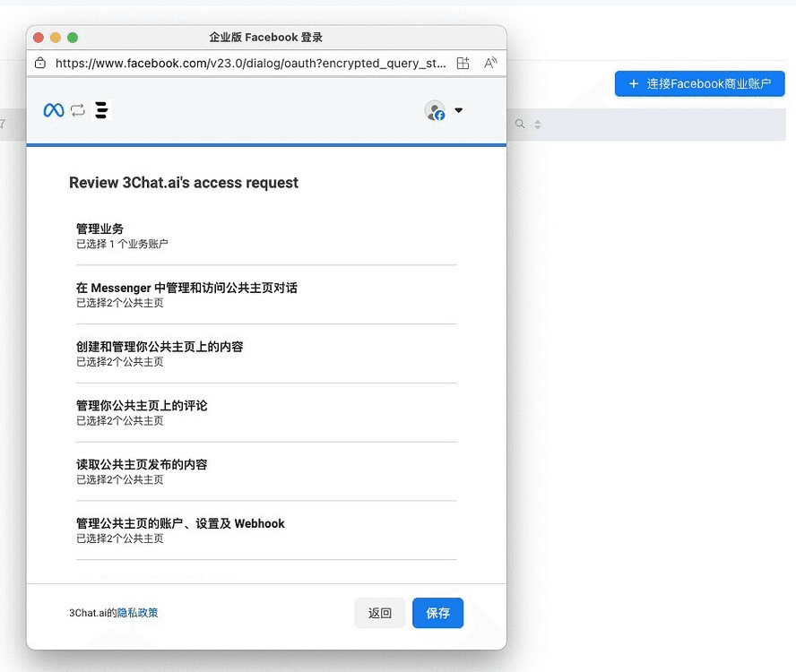Click the sort arrows icon in background header
This screenshot has width=796, height=672.
click(x=538, y=125)
